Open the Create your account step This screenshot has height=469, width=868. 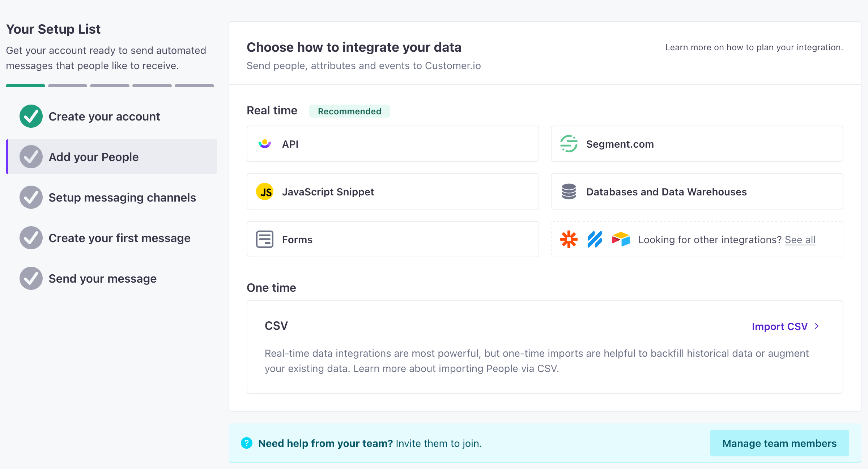[111, 116]
